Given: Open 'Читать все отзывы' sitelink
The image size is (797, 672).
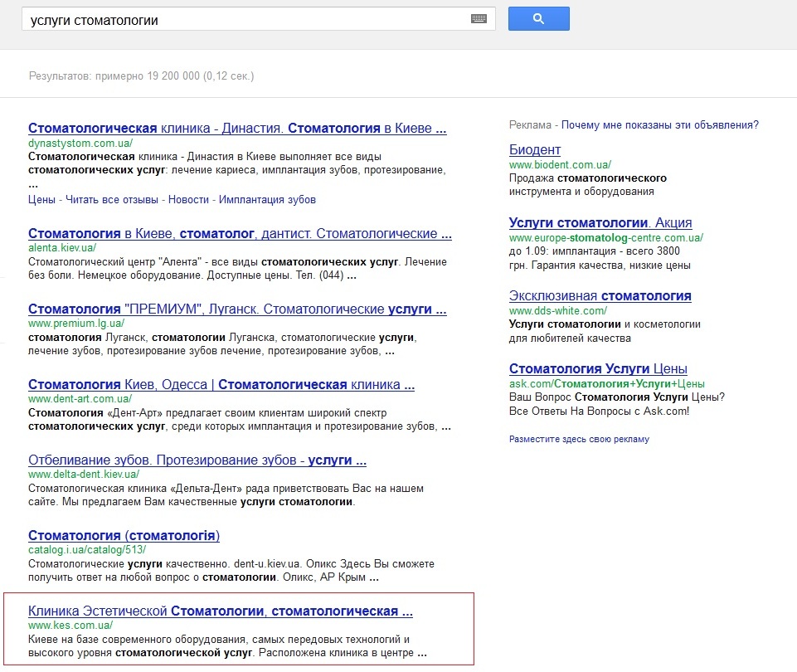Looking at the screenshot, I should pyautogui.click(x=112, y=200).
